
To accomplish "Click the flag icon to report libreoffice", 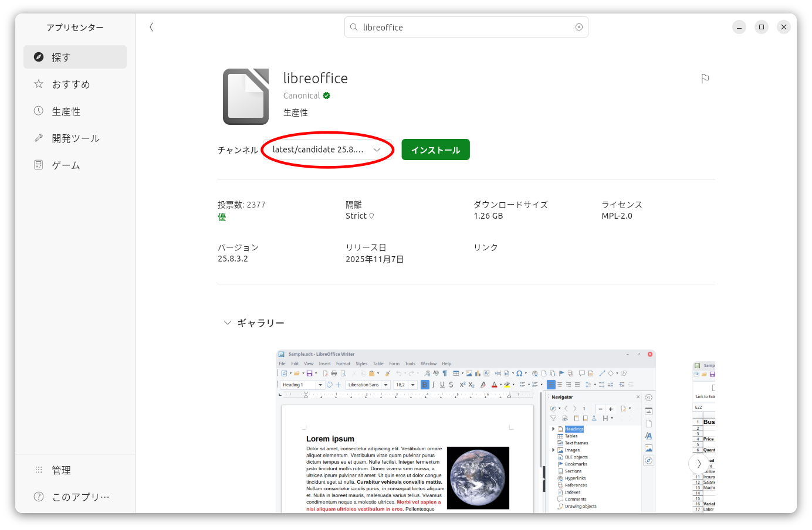I will pos(705,78).
